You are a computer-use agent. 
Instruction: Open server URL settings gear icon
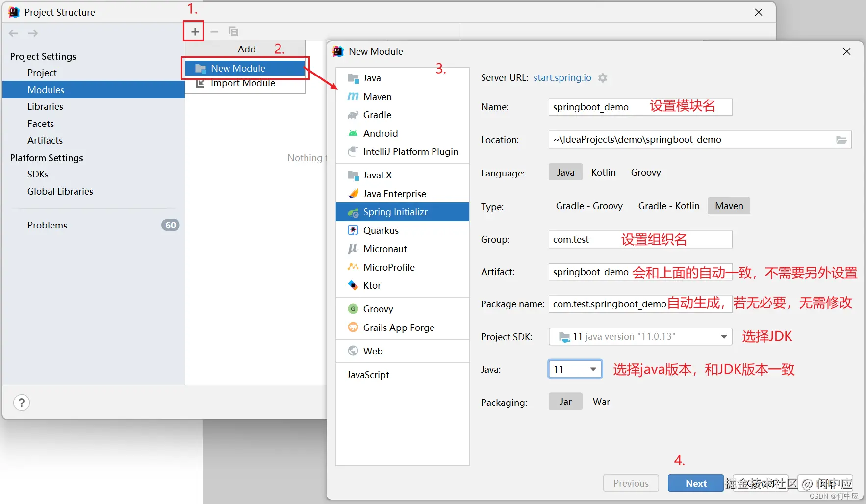point(603,78)
